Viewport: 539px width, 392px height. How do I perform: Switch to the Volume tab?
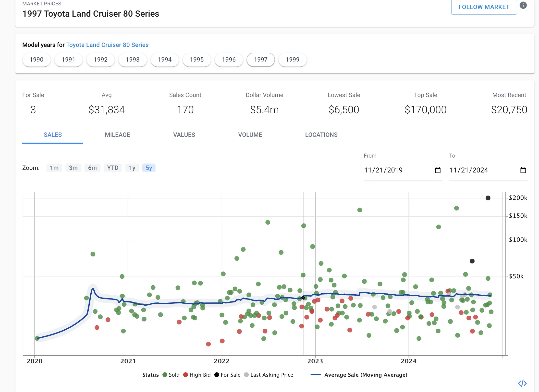tap(250, 135)
